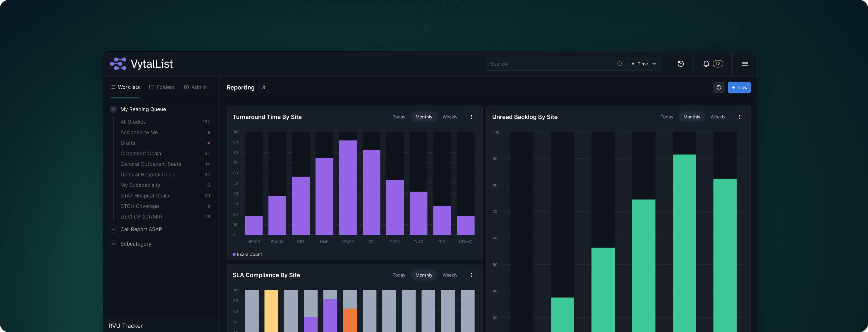Screen dimensions: 868x332
Task: Click the search magnifier icon
Action: 619,64
